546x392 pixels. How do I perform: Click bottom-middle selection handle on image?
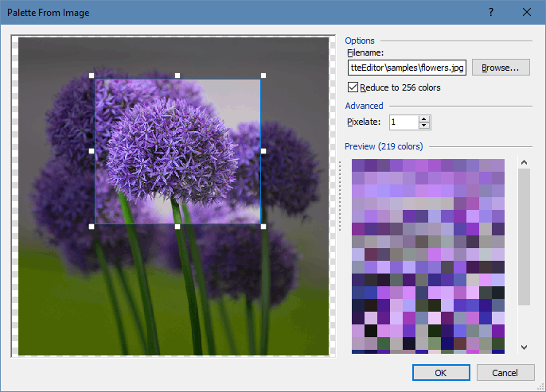177,227
